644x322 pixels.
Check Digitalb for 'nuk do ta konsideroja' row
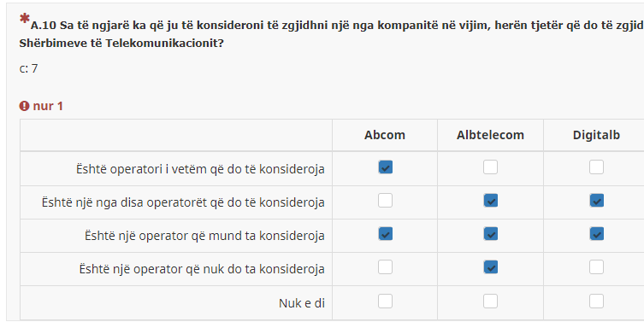(x=596, y=267)
